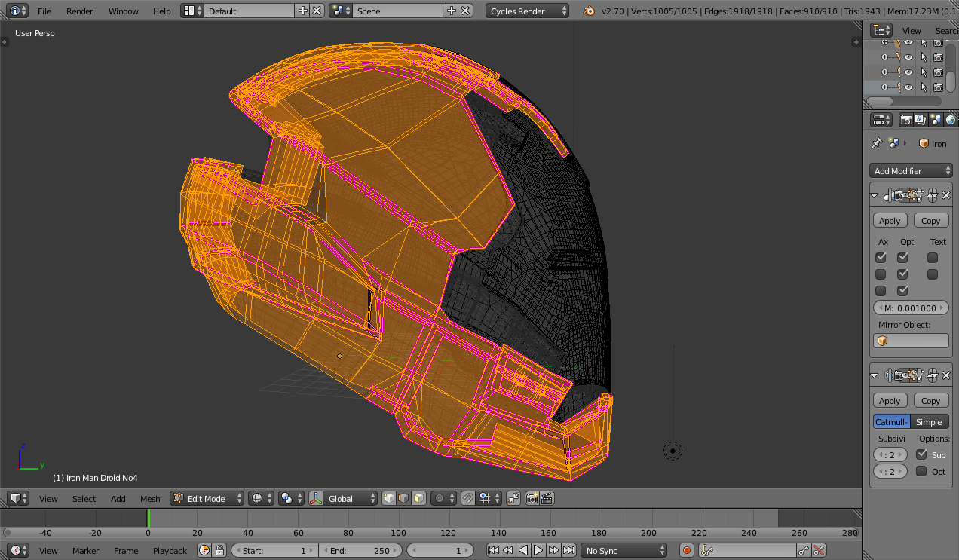Toggle auto keyframe record button
Screen dimensions: 959x560
point(686,550)
